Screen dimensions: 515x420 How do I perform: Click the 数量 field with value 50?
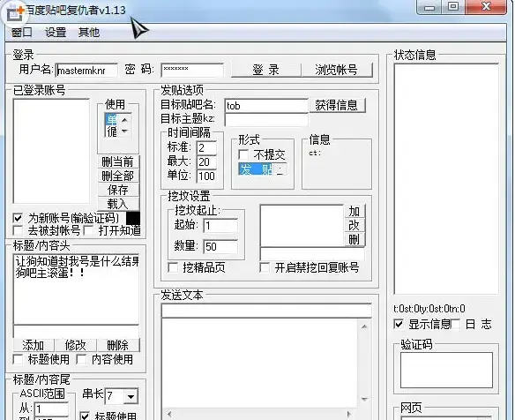tap(220, 246)
